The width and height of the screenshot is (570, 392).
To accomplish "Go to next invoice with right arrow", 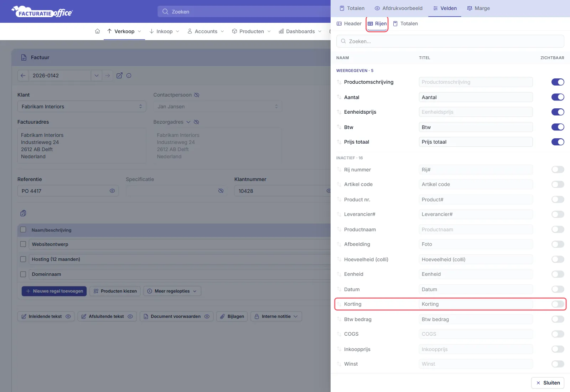I will 108,76.
